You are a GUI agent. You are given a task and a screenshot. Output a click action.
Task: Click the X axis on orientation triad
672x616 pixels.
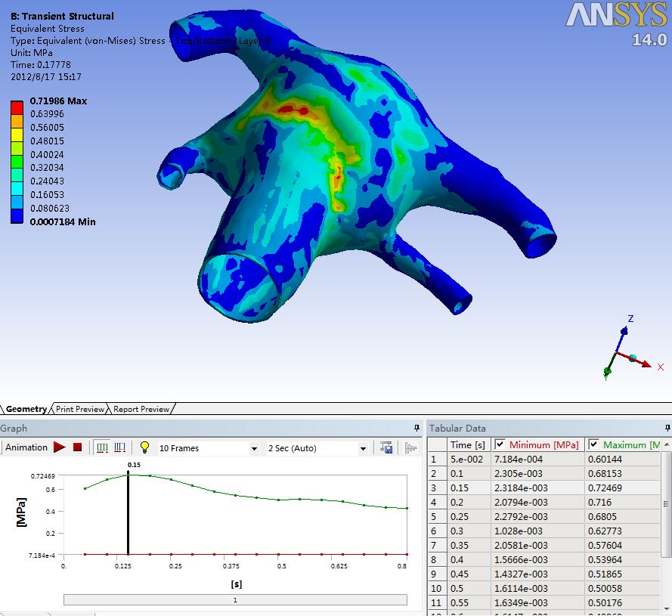[645, 364]
